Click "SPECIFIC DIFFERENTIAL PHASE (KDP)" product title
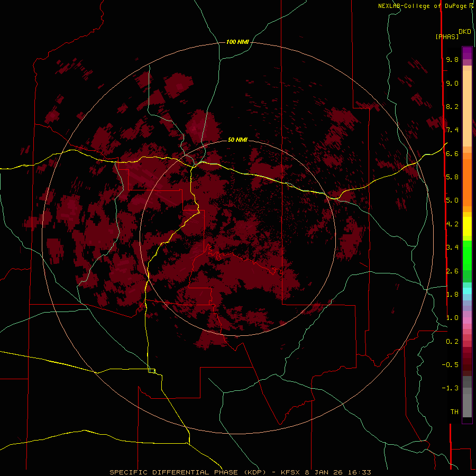 click(188, 472)
